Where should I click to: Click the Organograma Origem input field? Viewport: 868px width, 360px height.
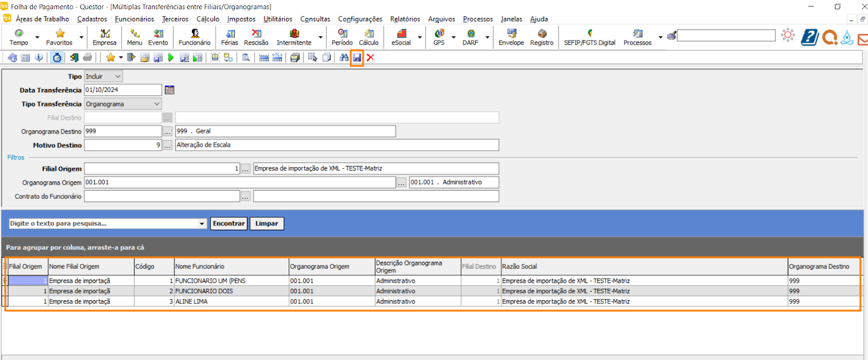tap(240, 182)
